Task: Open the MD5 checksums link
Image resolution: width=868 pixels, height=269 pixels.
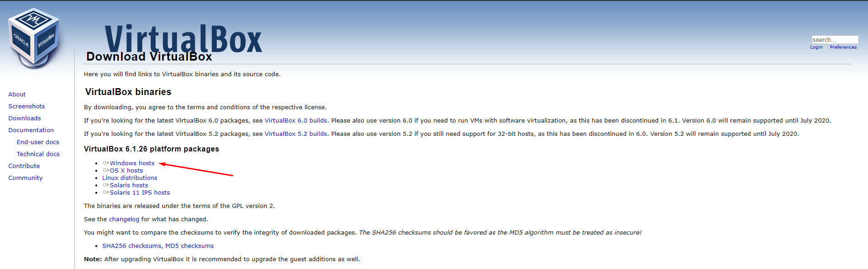Action: [x=190, y=246]
